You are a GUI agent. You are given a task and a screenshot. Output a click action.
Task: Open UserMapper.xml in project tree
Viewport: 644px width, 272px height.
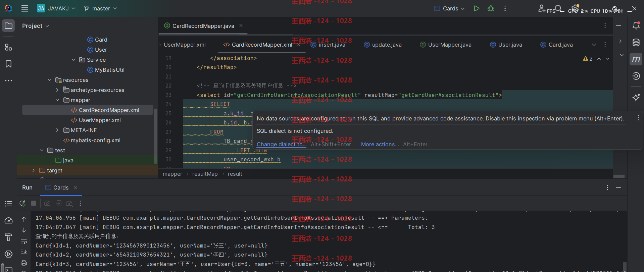coord(96,120)
